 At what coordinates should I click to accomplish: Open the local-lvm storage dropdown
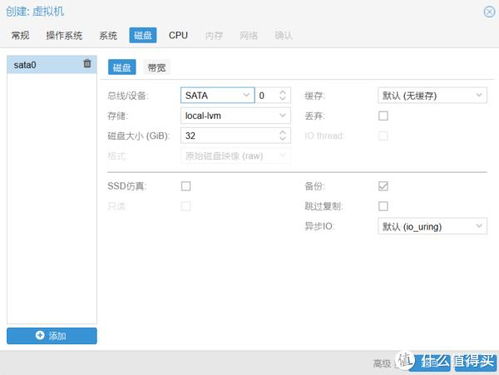pyautogui.click(x=235, y=116)
